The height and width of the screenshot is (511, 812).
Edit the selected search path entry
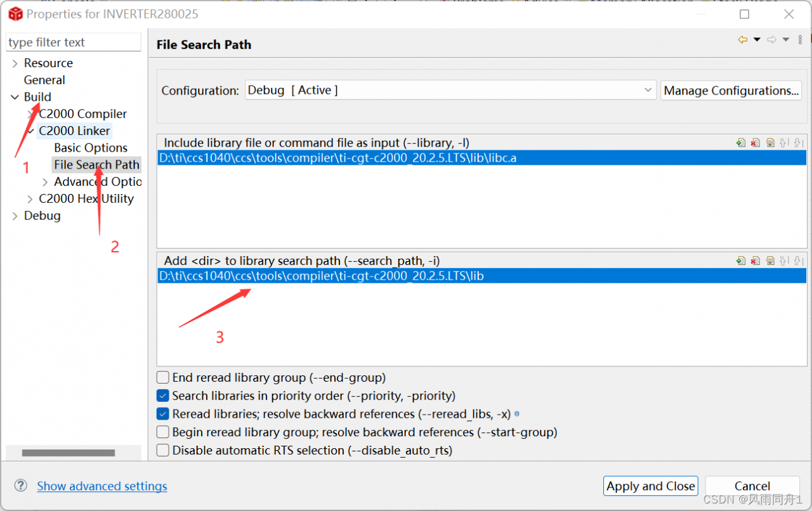[769, 261]
